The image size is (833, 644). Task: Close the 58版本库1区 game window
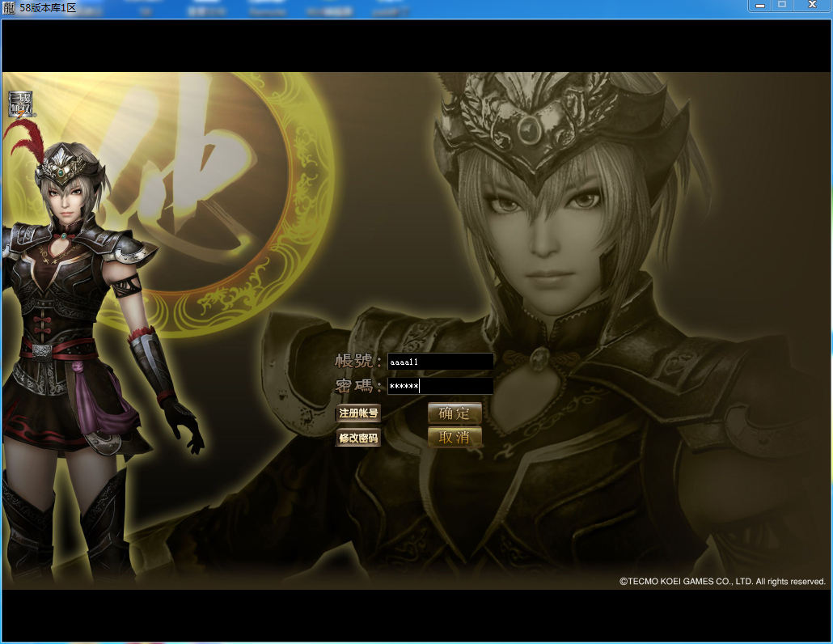pos(812,6)
